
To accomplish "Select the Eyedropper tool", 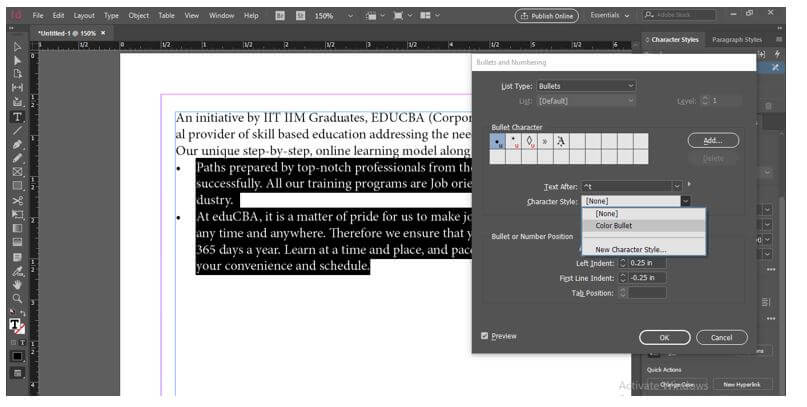I will click(17, 271).
